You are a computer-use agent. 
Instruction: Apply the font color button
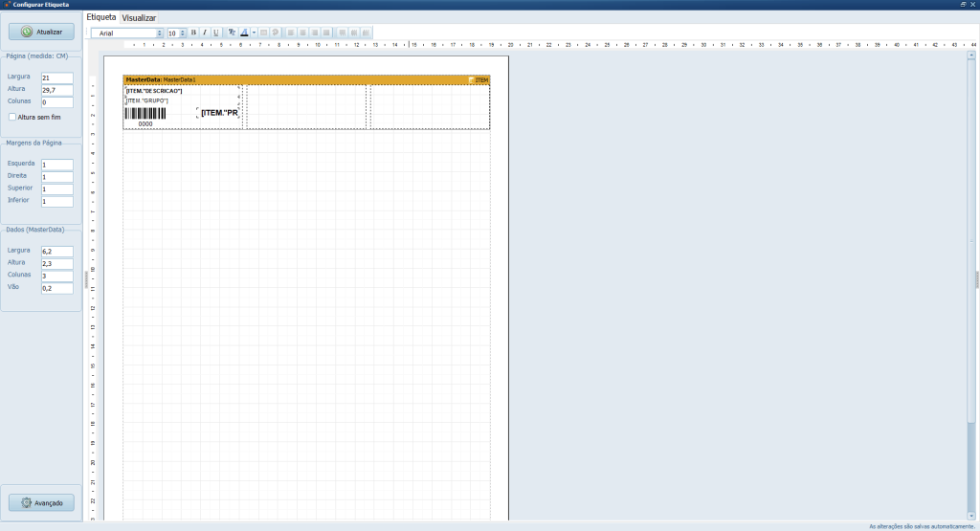[244, 33]
